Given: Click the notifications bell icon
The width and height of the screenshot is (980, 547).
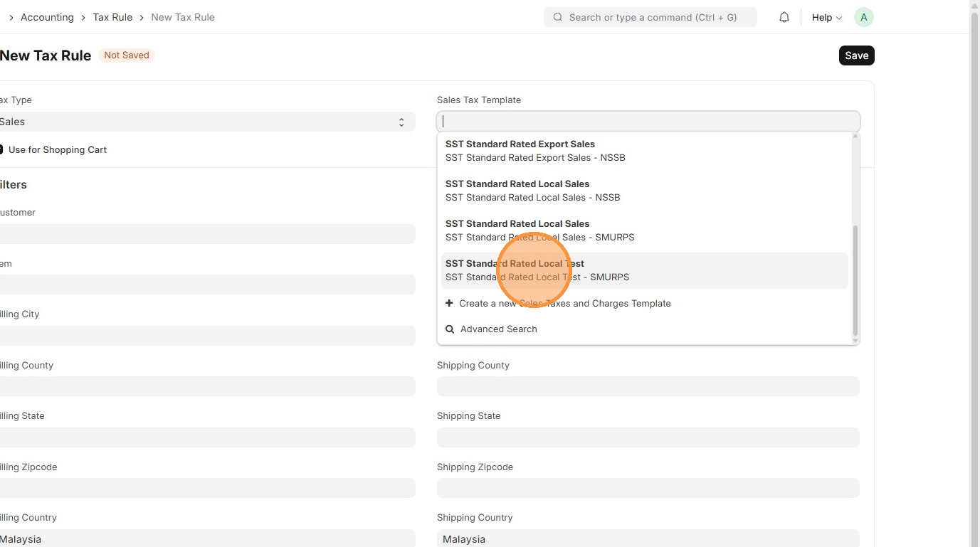Looking at the screenshot, I should point(784,17).
